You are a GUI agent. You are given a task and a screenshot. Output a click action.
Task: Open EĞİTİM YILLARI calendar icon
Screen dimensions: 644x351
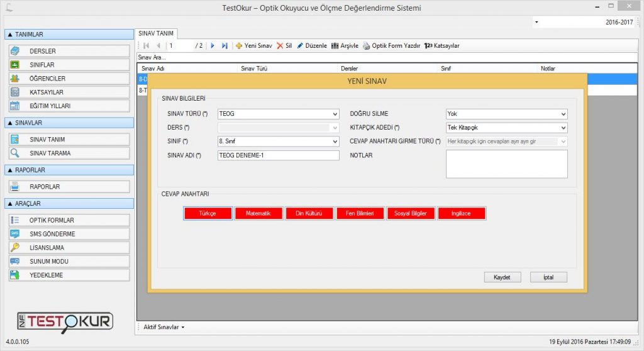[15, 106]
